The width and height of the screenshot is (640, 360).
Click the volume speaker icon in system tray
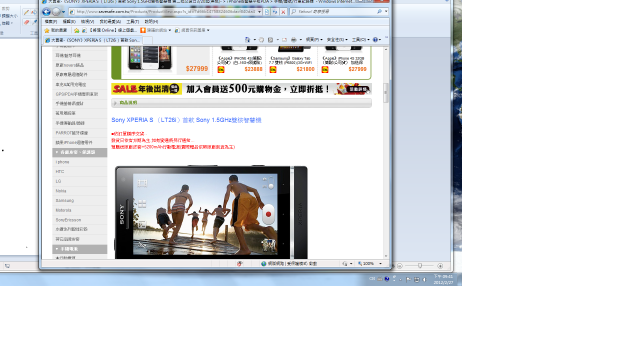click(424, 280)
